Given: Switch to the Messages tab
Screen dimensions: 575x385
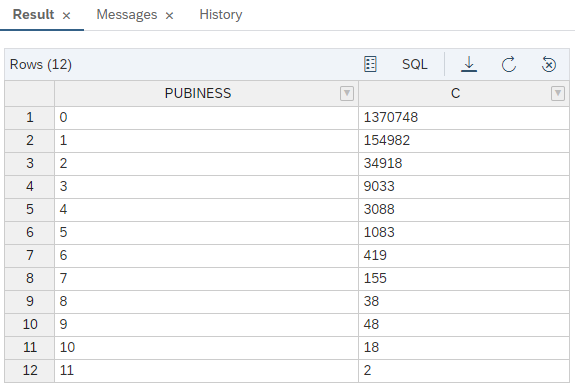Looking at the screenshot, I should tap(127, 15).
